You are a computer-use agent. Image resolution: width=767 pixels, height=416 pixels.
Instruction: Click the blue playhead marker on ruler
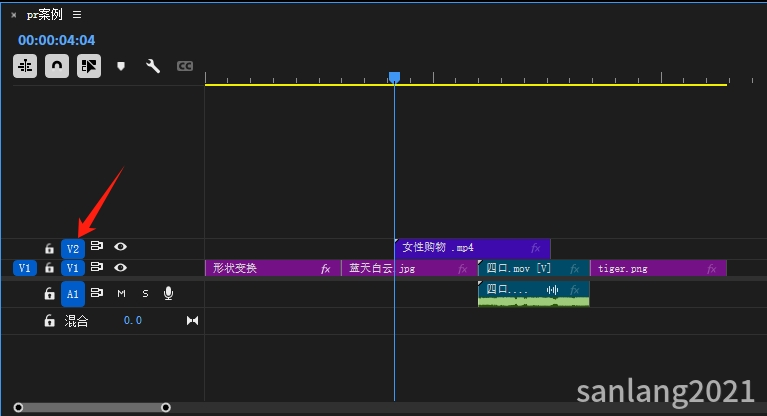point(394,77)
